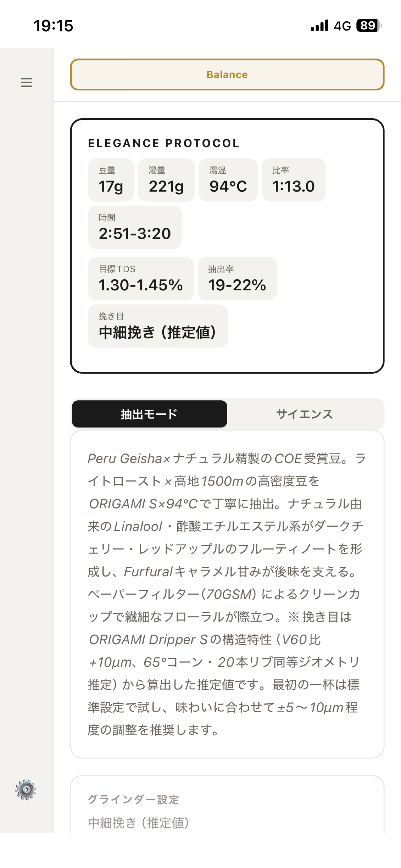Tap the 比率 1:13.0 chip

293,180
